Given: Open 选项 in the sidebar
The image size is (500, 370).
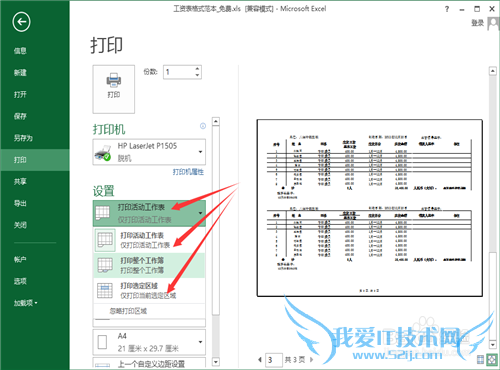Looking at the screenshot, I should [20, 281].
